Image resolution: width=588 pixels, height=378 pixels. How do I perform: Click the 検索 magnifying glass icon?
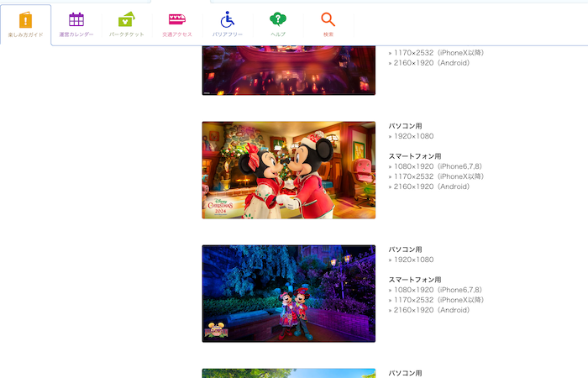coord(328,19)
